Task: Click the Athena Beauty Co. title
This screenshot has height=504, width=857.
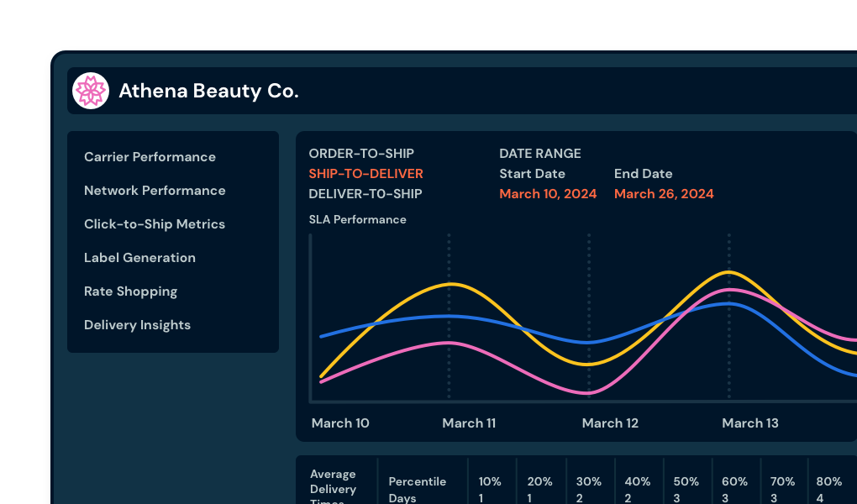Action: (x=208, y=91)
